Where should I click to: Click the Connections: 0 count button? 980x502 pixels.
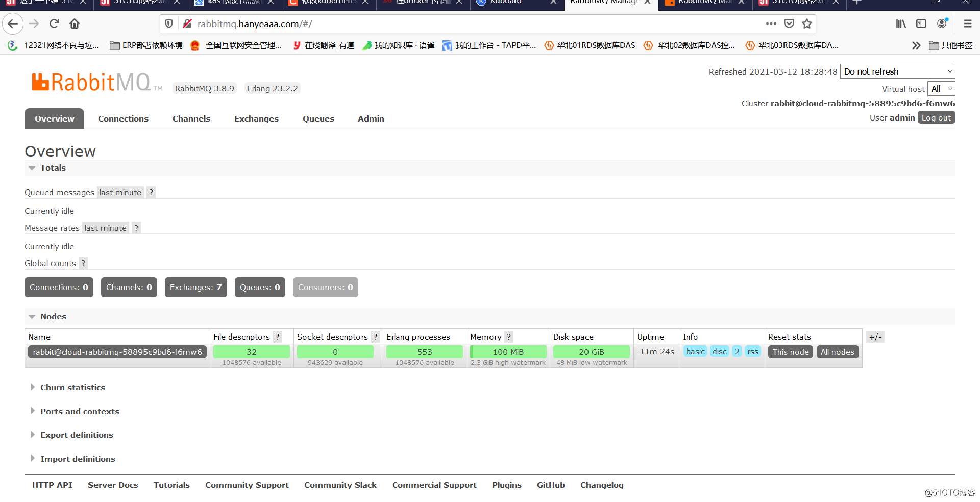[59, 288]
